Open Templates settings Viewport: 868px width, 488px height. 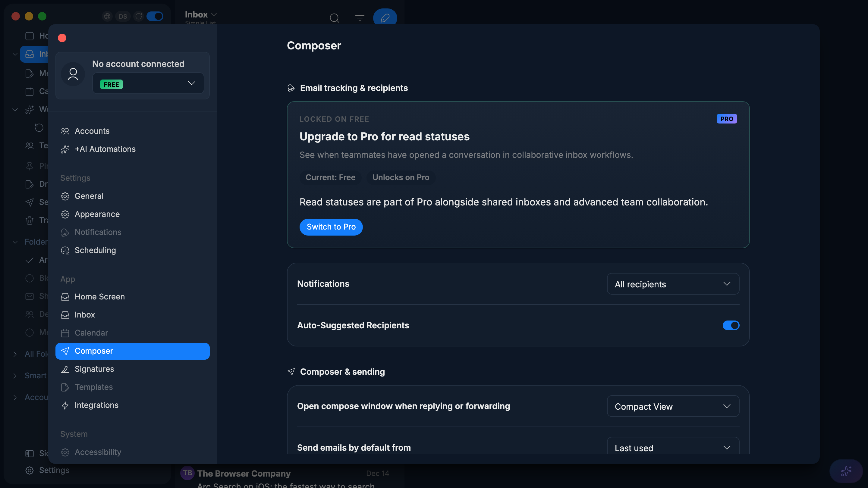pos(132,387)
